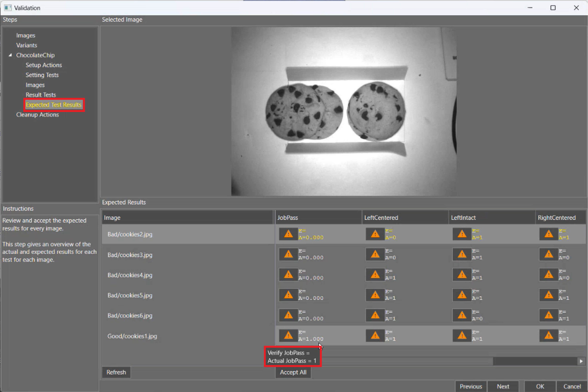Select the Bad/cookies4.jpg image row
The height and width of the screenshot is (392, 588).
pyautogui.click(x=130, y=275)
